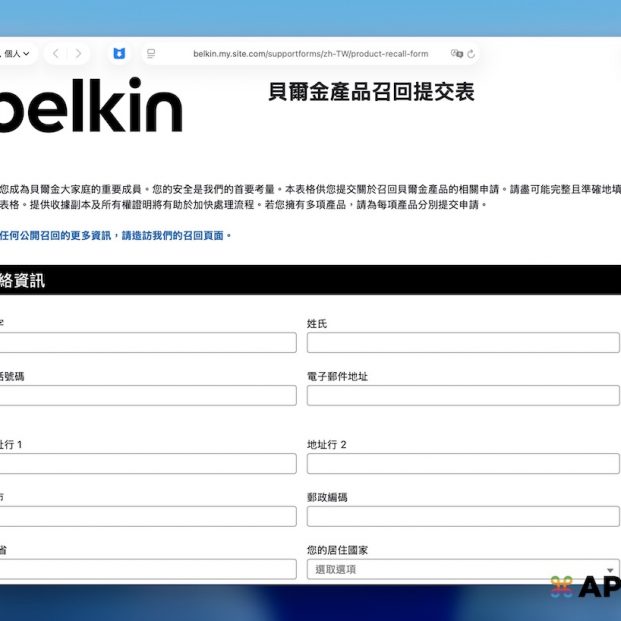
Task: Click the first name field left of 姓氏
Action: coord(148,343)
